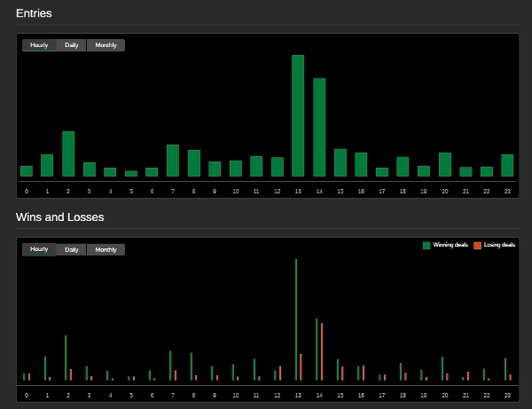Click the orange losing bar at hour 14

[x=321, y=351]
